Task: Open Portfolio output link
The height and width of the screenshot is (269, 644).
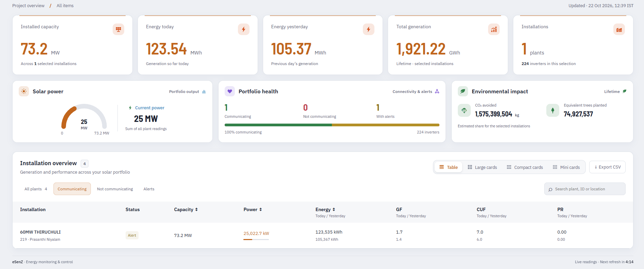Action: pyautogui.click(x=188, y=92)
